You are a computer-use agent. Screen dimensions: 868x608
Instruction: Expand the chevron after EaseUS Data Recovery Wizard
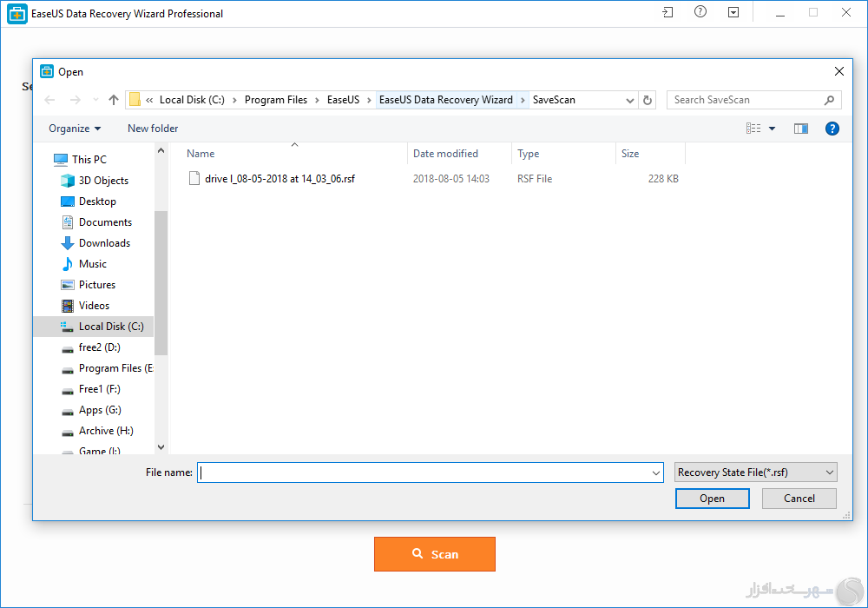click(523, 100)
